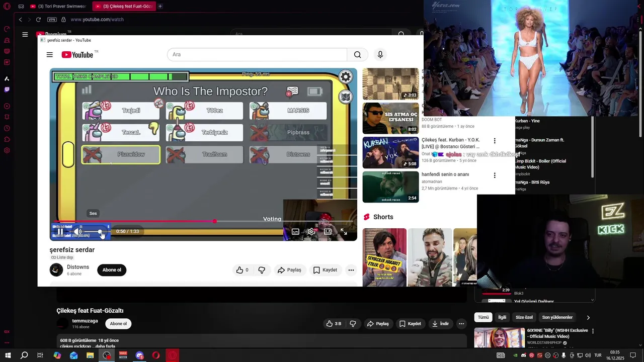Viewport: 644px width, 362px height.
Task: Go to YouTube home via popup logo
Action: (x=77, y=55)
